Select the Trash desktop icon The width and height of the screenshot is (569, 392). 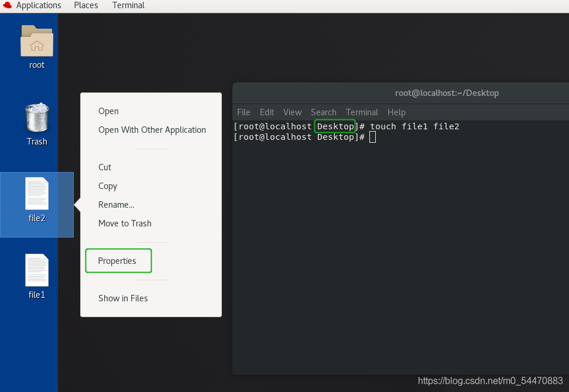[37, 118]
